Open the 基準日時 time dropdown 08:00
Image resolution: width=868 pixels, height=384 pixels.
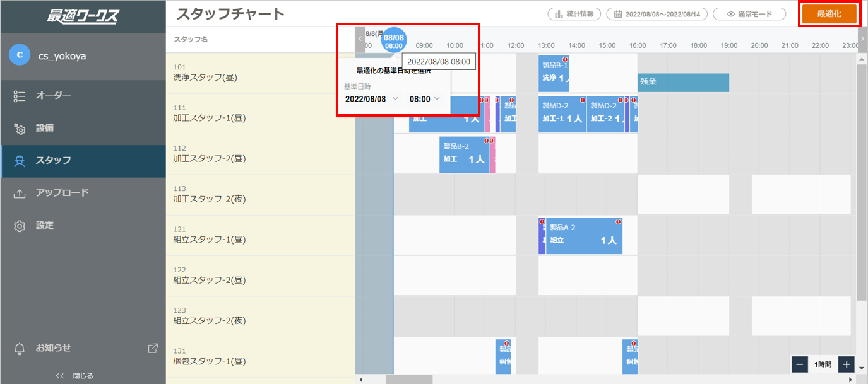425,99
